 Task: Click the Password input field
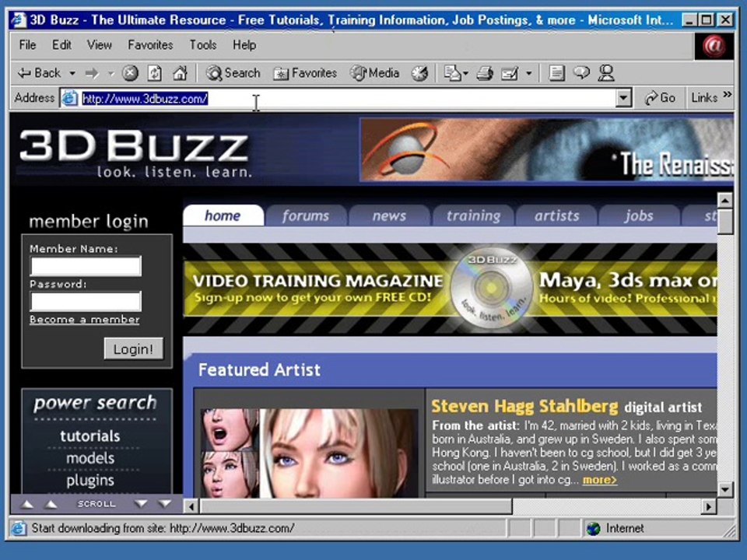click(x=86, y=302)
